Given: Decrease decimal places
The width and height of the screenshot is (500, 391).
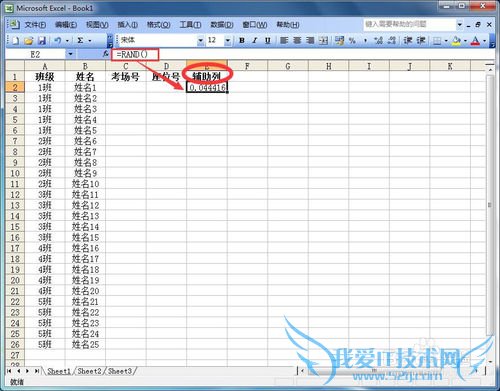Looking at the screenshot, I should pyautogui.click(x=392, y=41).
